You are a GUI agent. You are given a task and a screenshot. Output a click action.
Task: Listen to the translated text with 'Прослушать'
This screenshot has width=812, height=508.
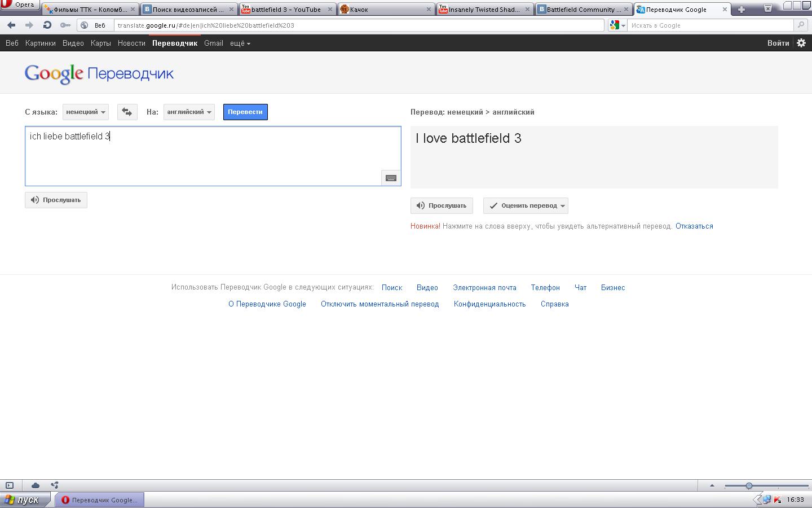point(442,205)
